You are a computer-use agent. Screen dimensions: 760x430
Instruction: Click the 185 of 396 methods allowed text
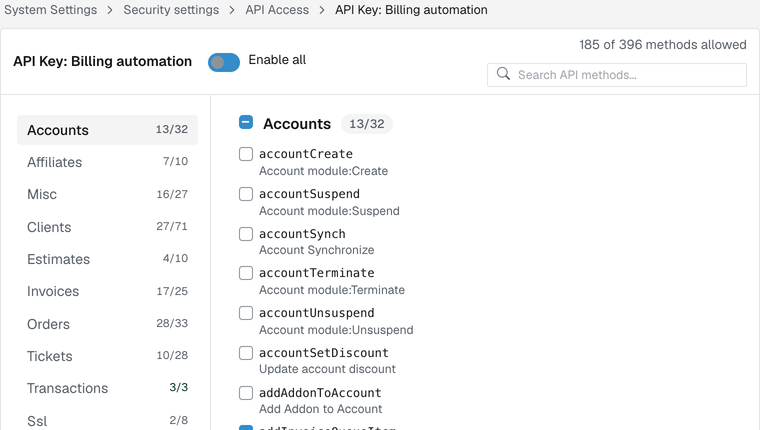(x=663, y=45)
